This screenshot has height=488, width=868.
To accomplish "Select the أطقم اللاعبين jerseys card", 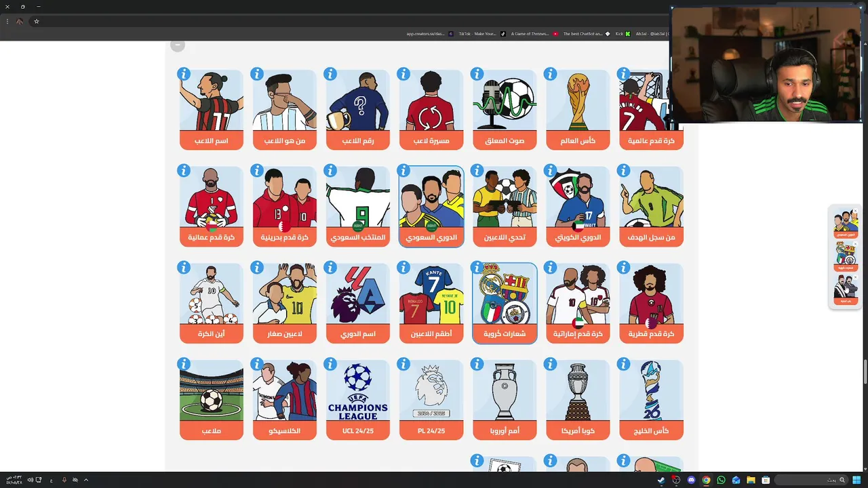I will 431,304.
